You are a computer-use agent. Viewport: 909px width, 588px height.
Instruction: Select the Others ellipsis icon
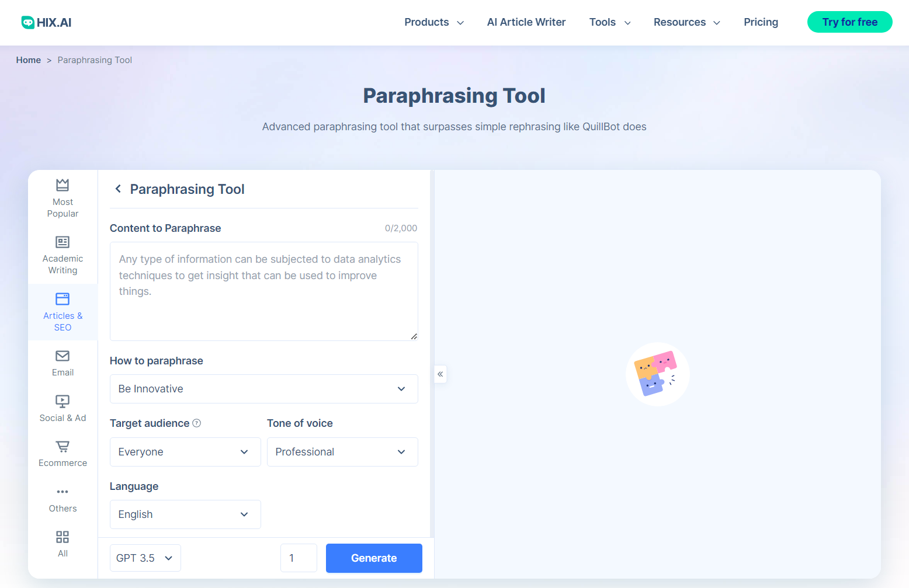coord(63,492)
